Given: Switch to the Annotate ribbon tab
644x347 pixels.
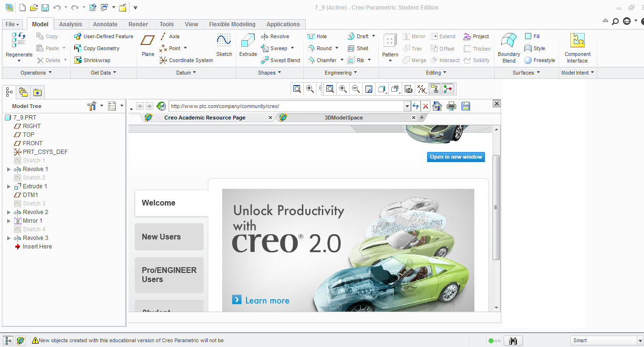Looking at the screenshot, I should click(105, 24).
